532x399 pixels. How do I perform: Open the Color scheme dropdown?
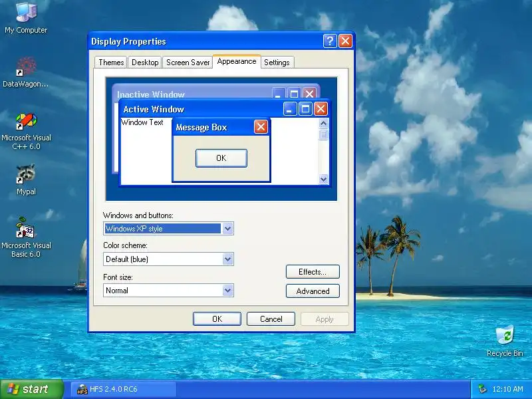227,259
